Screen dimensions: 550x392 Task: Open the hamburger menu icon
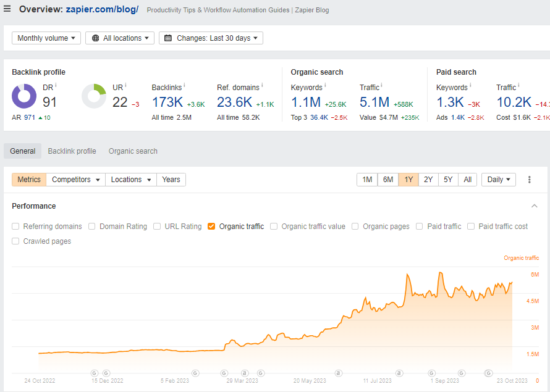pyautogui.click(x=7, y=9)
